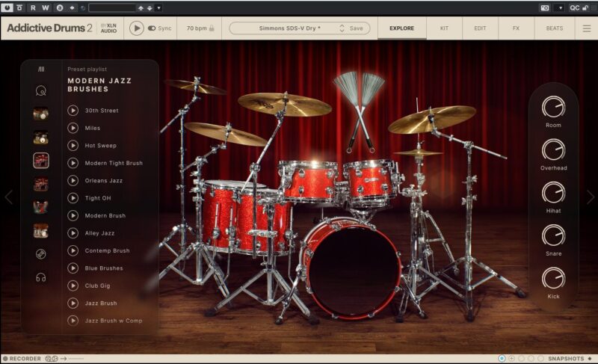Open the Simmons SDS-V Dry preset selector
The width and height of the screenshot is (598, 364).
(x=290, y=28)
